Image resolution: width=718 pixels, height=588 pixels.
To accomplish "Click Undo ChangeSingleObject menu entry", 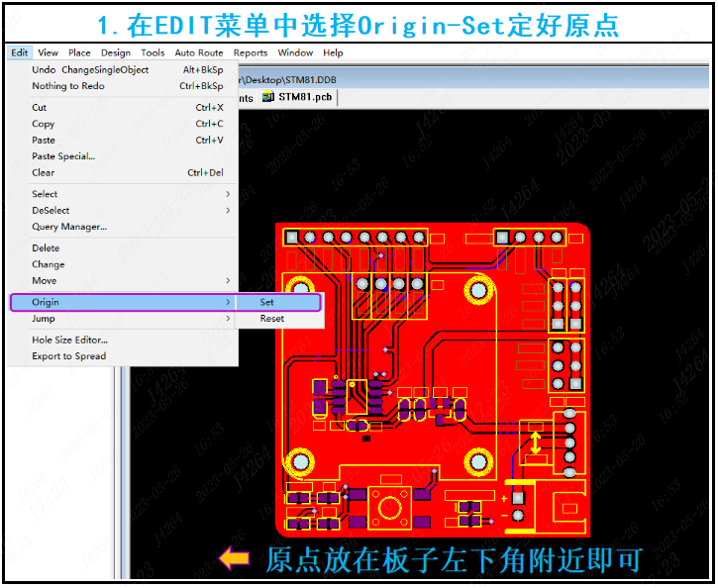I will point(90,70).
